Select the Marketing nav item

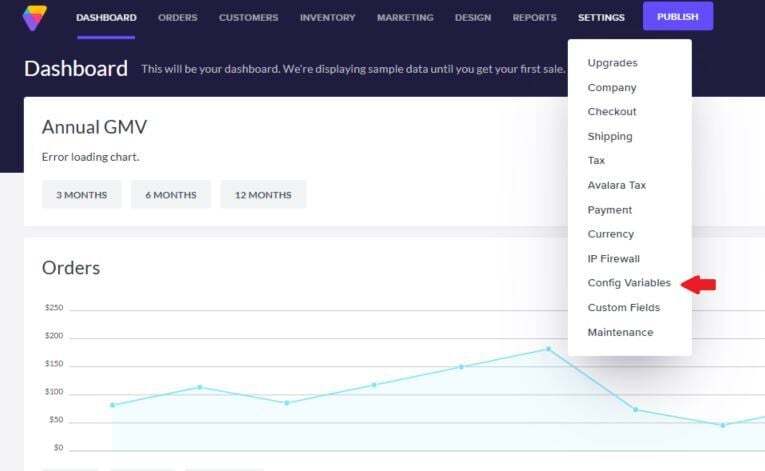(x=405, y=18)
